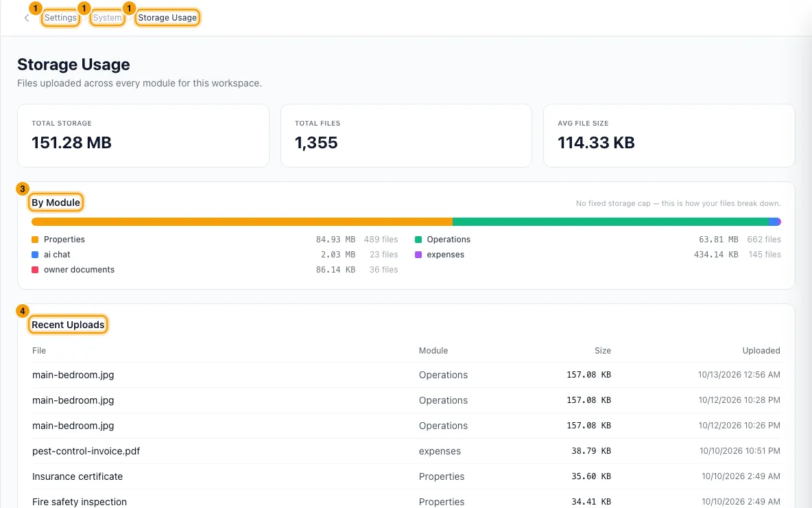Click the By Module heading
The height and width of the screenshot is (508, 812).
click(x=56, y=203)
